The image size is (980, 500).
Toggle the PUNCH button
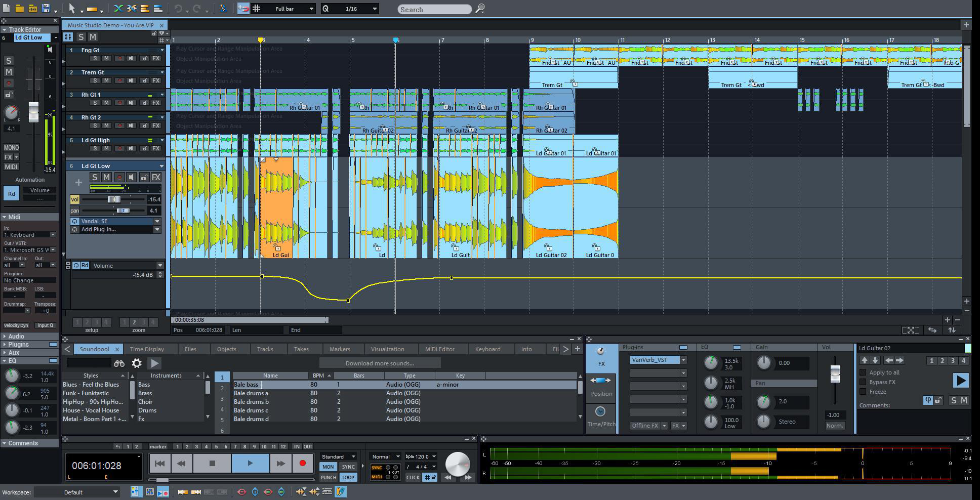pyautogui.click(x=328, y=477)
